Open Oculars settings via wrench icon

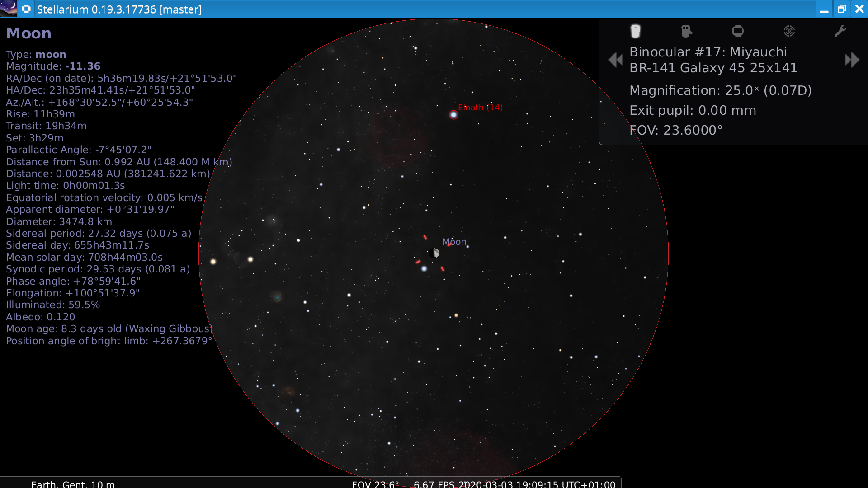[x=841, y=31]
